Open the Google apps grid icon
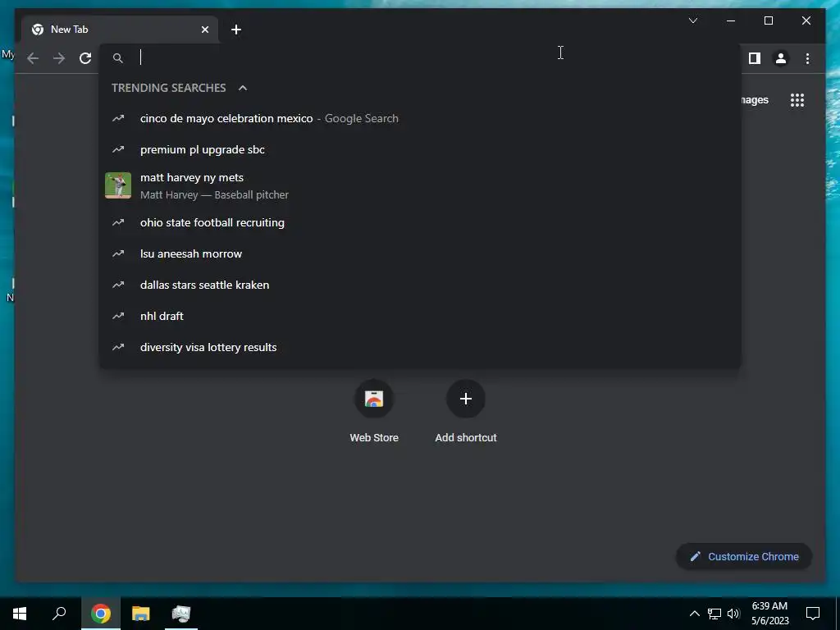 [x=797, y=100]
